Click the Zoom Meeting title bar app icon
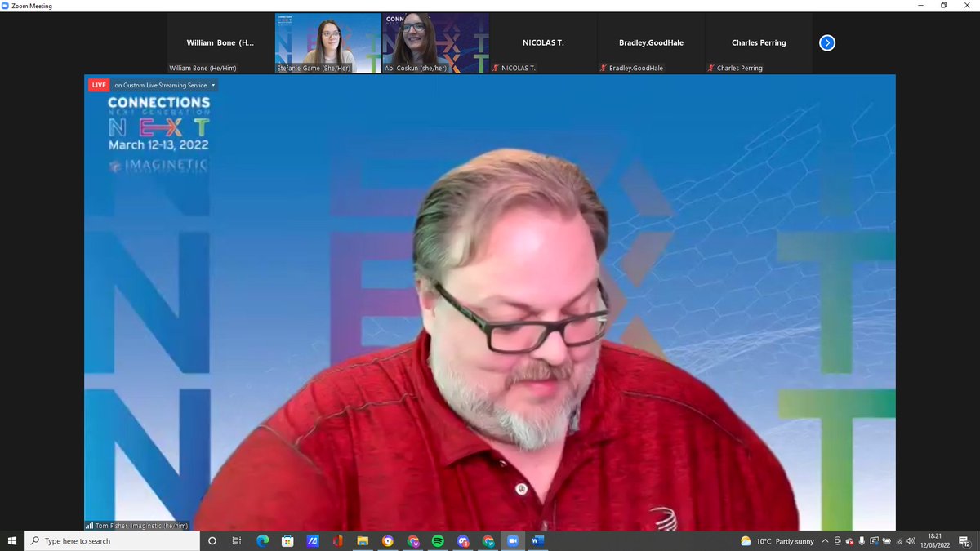Viewport: 980px width, 551px height. tap(6, 6)
